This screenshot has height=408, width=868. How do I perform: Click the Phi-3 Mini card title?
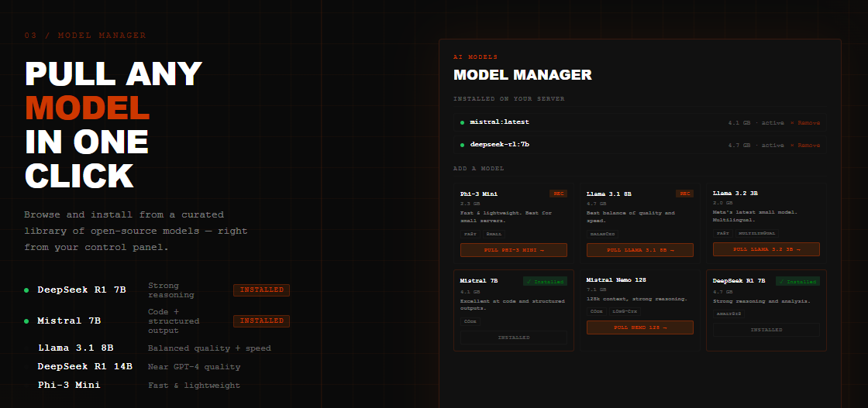click(479, 194)
